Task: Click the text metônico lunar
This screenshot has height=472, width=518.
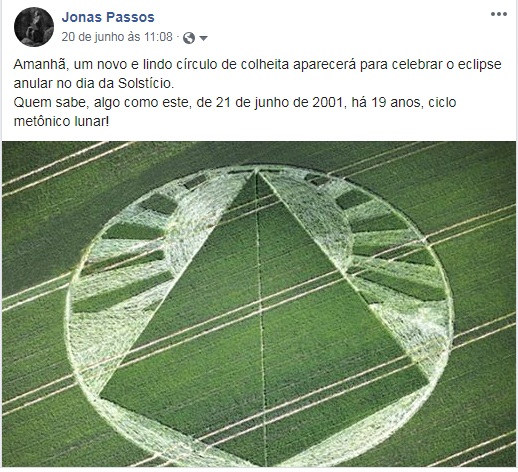Action: [61, 121]
